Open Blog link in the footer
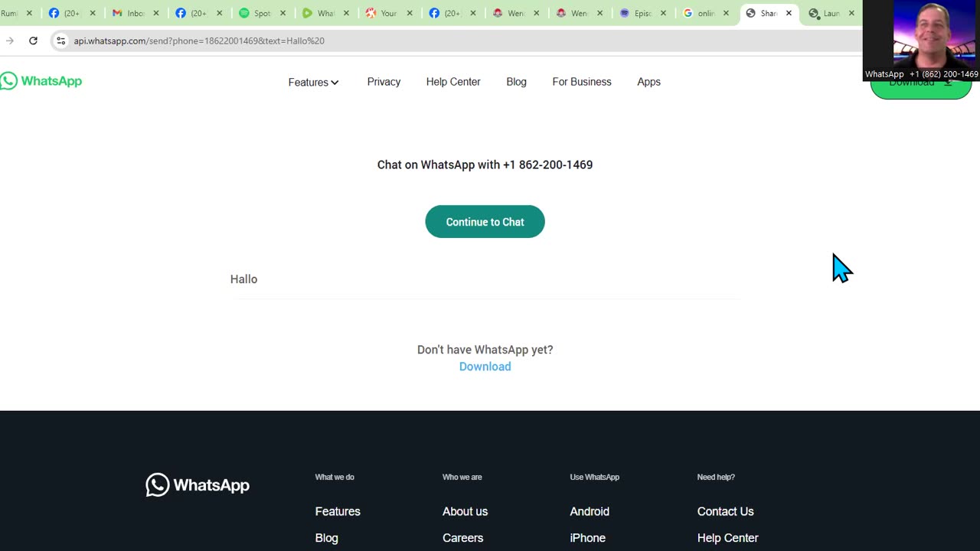 coord(326,538)
